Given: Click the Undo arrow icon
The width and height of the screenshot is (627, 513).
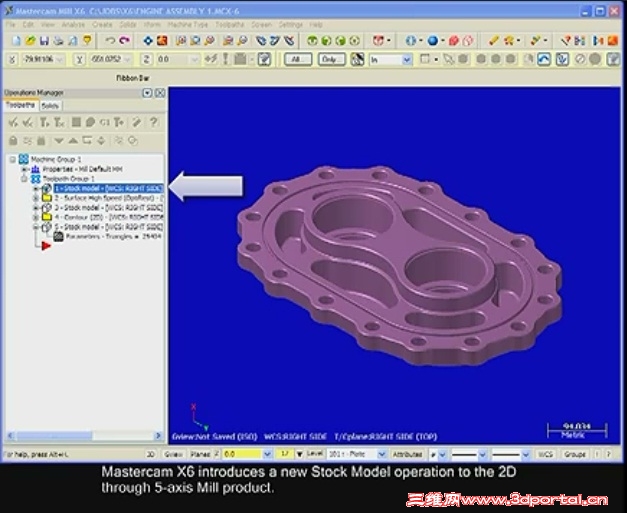Looking at the screenshot, I should [110, 40].
